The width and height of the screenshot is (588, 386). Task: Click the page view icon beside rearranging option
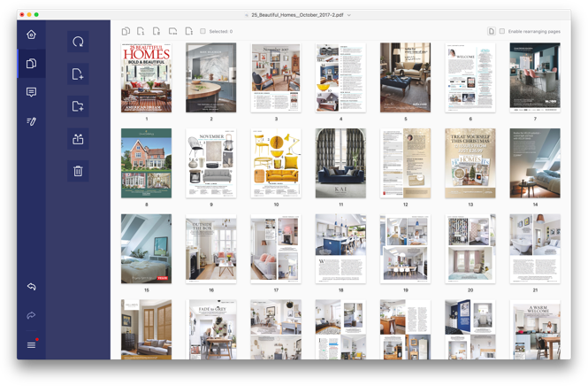click(492, 31)
